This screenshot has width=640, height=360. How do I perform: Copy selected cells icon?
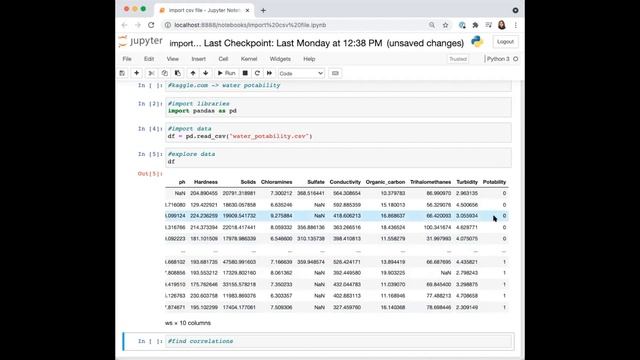pyautogui.click(x=164, y=73)
